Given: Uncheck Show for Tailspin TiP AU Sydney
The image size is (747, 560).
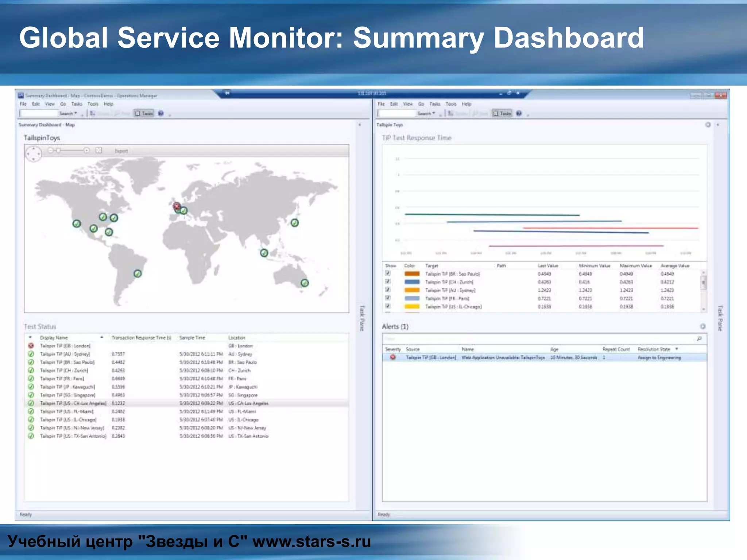Looking at the screenshot, I should pyautogui.click(x=388, y=290).
